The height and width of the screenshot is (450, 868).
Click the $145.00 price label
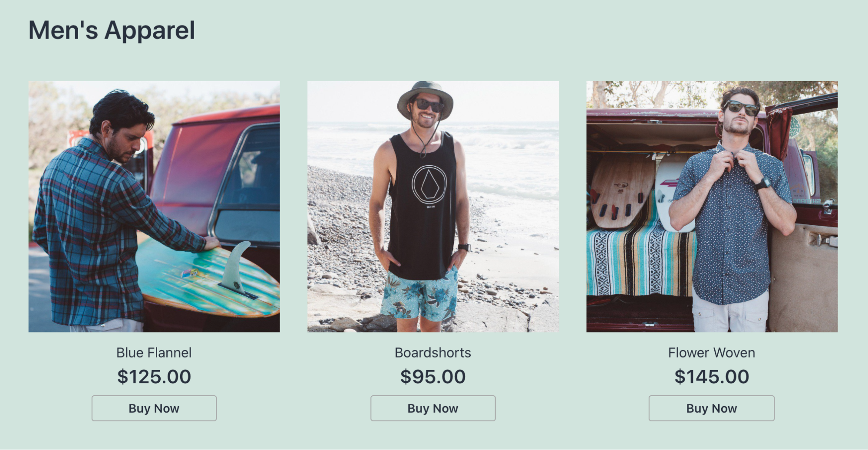pos(711,377)
